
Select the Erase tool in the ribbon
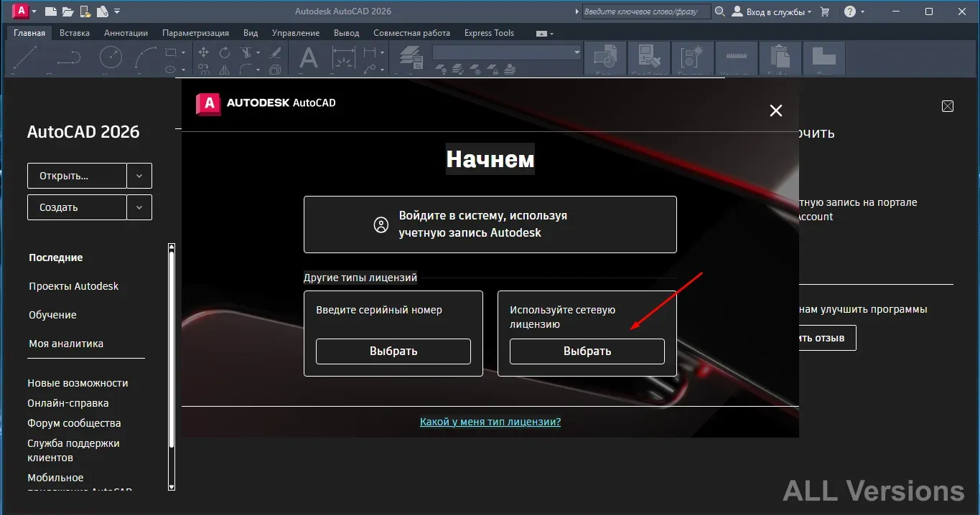[275, 52]
